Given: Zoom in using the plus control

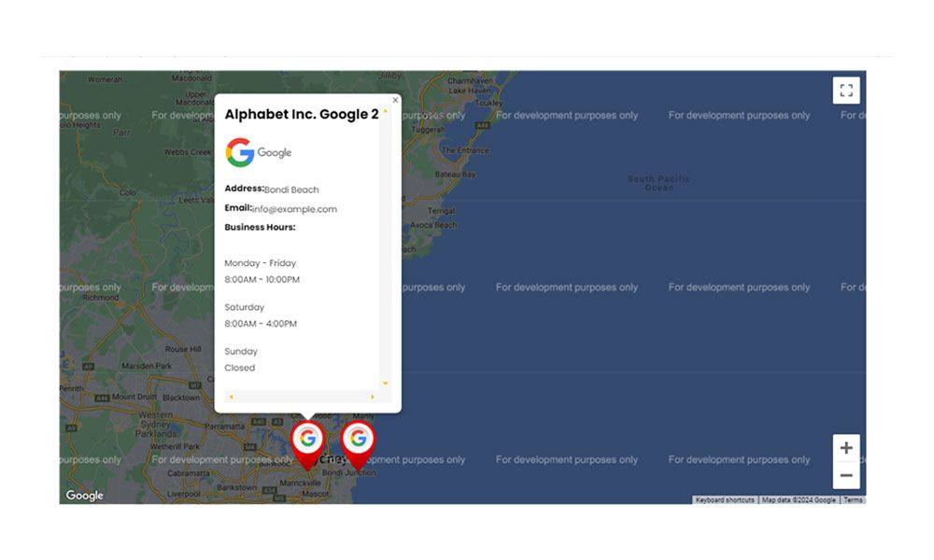Looking at the screenshot, I should [846, 447].
